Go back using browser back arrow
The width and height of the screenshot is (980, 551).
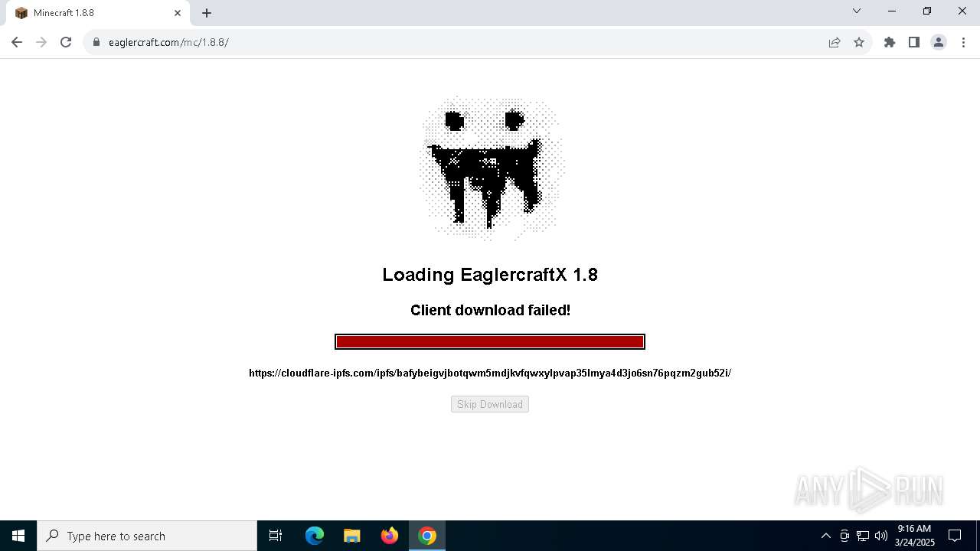tap(17, 42)
